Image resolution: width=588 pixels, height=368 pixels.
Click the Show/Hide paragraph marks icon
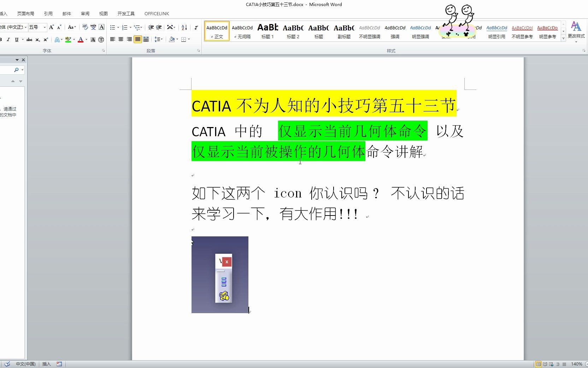(196, 27)
